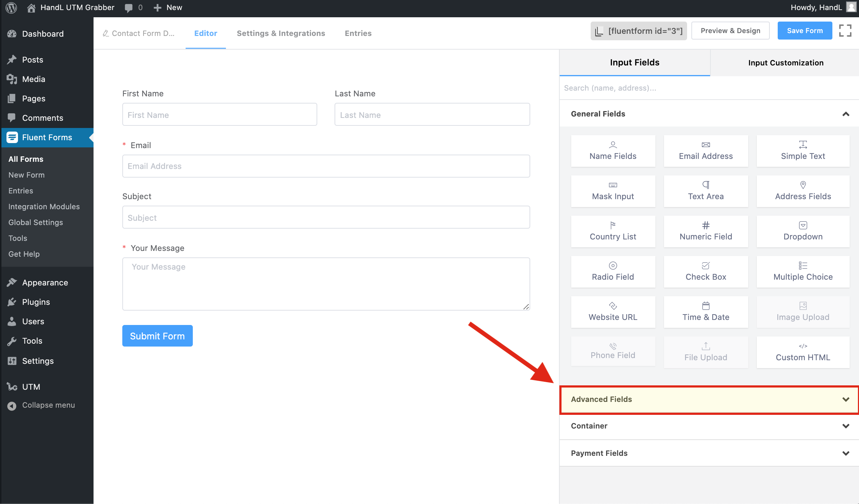Open Settings & Integrations tab
The width and height of the screenshot is (859, 504).
tap(281, 33)
